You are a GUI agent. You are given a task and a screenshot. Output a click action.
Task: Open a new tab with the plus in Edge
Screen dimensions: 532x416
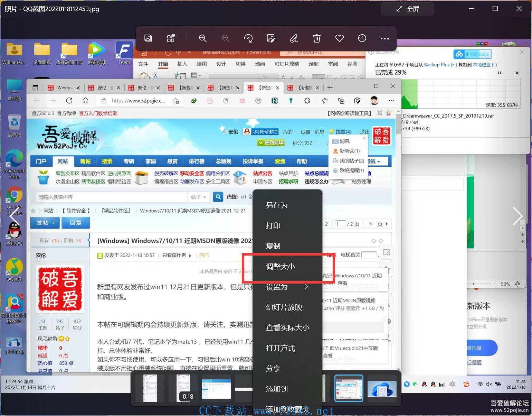pos(330,87)
